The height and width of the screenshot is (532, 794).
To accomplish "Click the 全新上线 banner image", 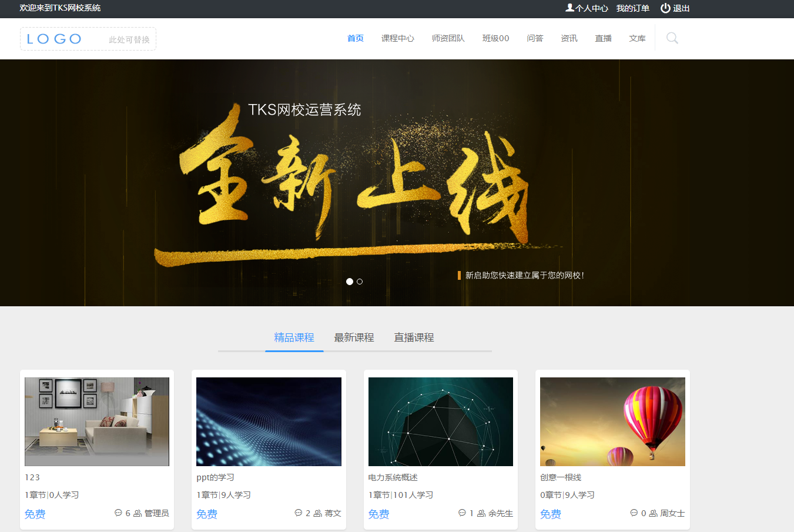I will tap(397, 183).
